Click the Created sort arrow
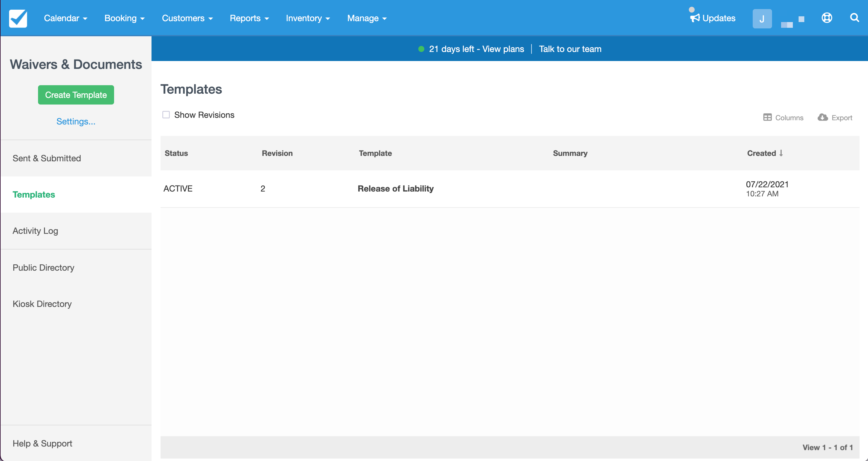Screen dimensions: 868x461 (x=781, y=153)
